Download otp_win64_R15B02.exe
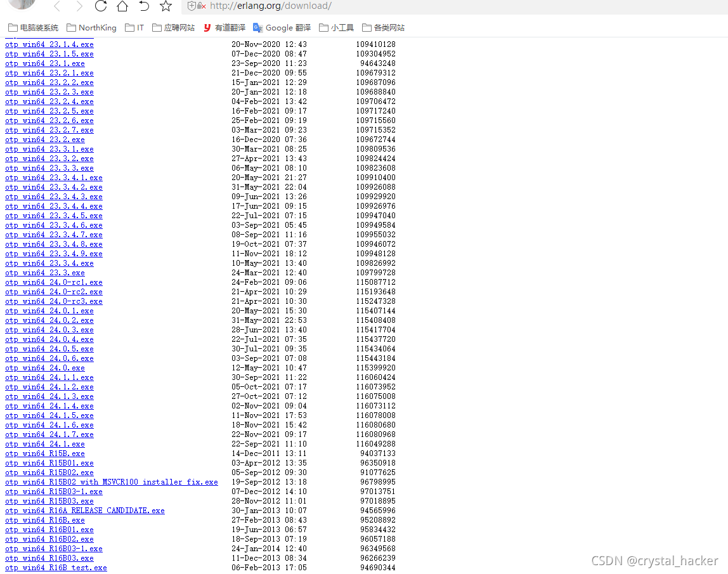Viewport: 728px width, 574px height. (x=49, y=473)
